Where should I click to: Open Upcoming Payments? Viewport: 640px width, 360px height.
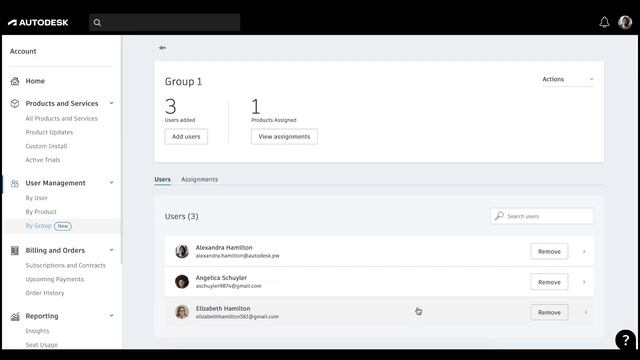click(x=54, y=279)
